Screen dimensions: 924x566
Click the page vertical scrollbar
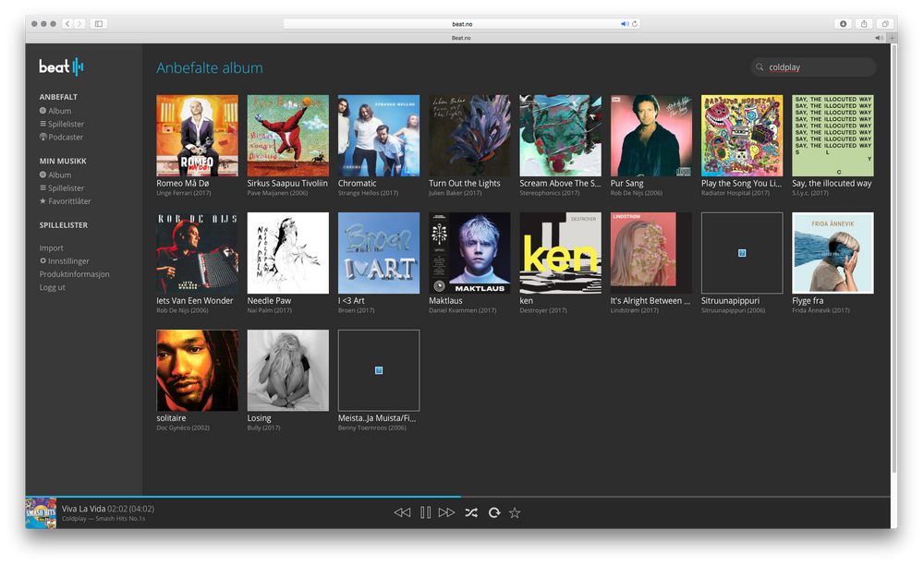click(894, 259)
